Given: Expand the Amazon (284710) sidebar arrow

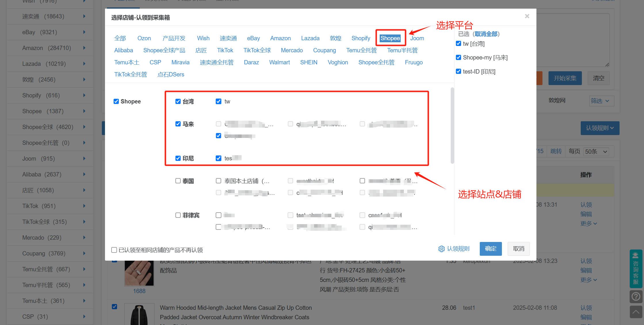Looking at the screenshot, I should 84,48.
